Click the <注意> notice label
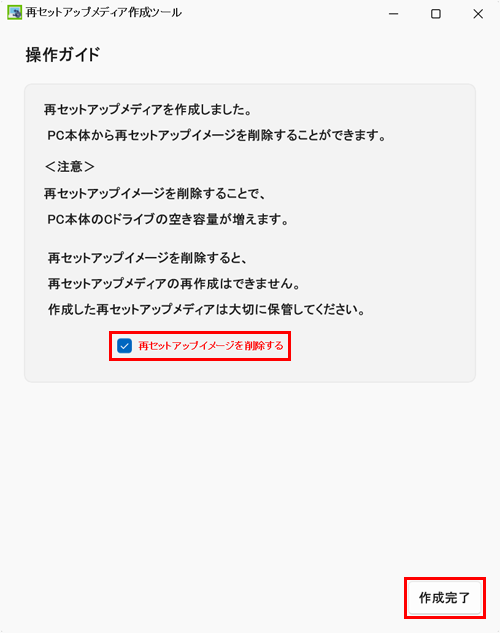This screenshot has height=633, width=500. pos(70,167)
